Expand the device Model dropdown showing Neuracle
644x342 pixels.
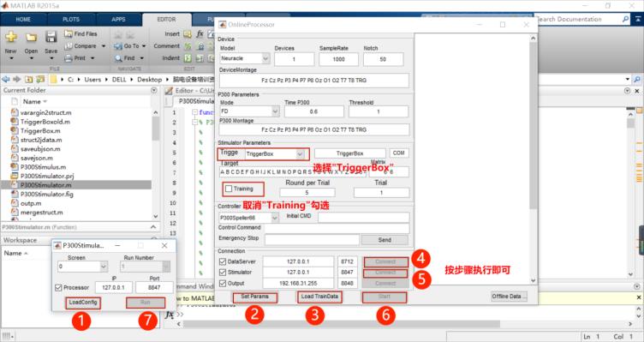[x=244, y=59]
